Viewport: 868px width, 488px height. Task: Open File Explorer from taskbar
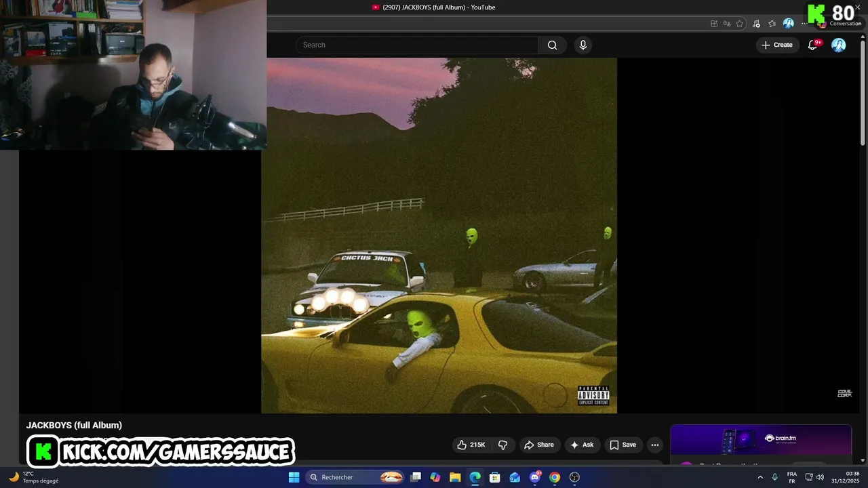pos(455,477)
